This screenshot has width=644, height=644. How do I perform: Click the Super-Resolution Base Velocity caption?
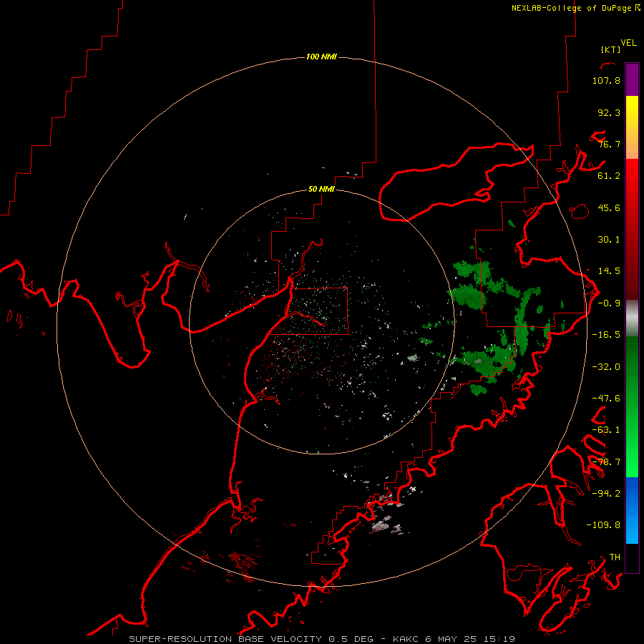pos(322,639)
